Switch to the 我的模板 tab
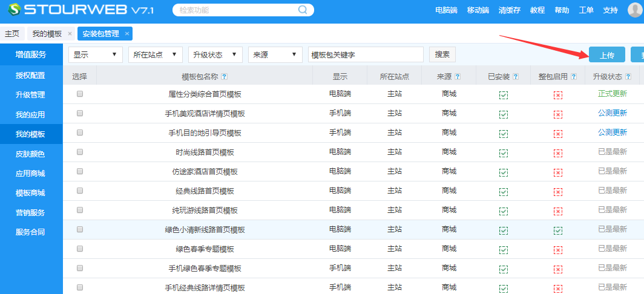Screen dimensions: 644x294 point(47,34)
